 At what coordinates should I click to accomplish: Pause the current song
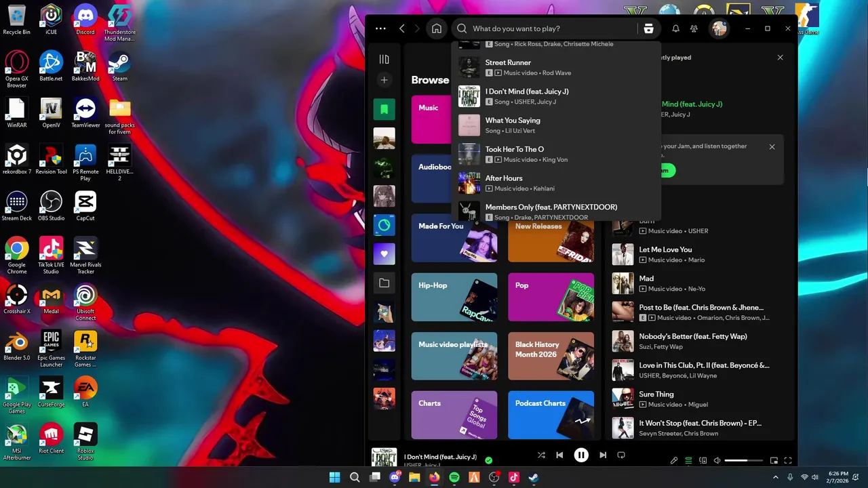point(581,455)
